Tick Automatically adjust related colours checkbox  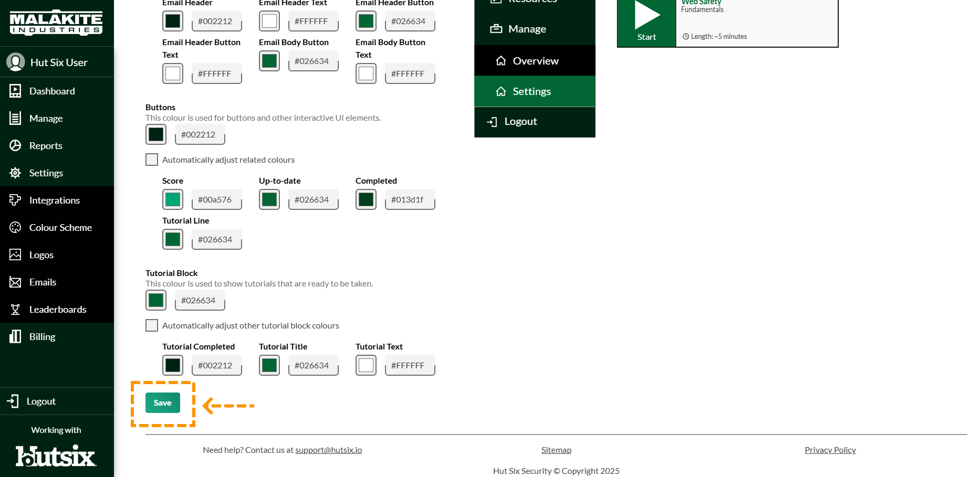click(x=152, y=160)
